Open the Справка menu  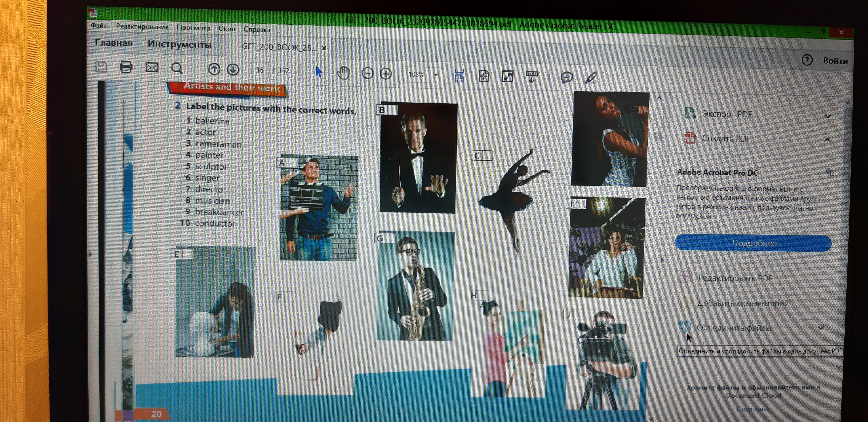[x=257, y=29]
